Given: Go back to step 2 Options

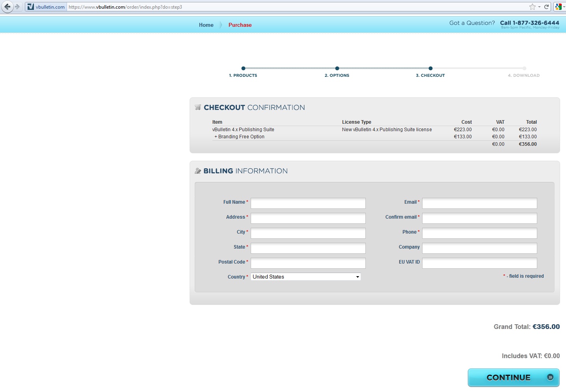Looking at the screenshot, I should click(337, 75).
